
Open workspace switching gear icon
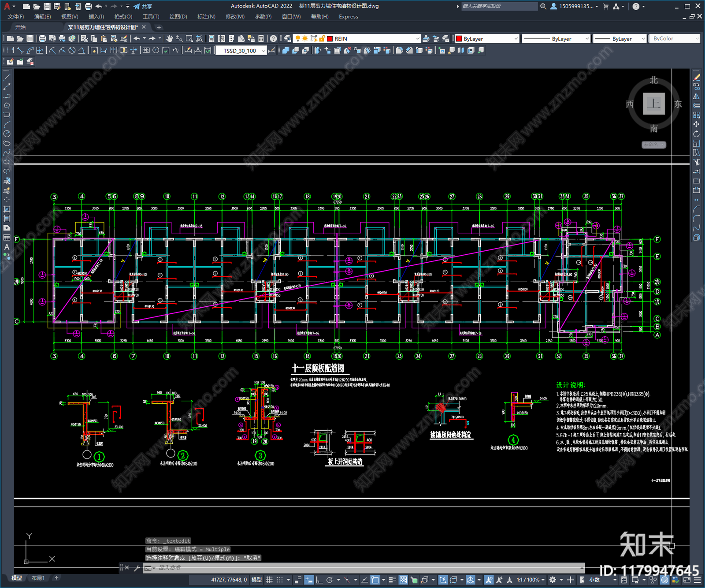(553, 580)
